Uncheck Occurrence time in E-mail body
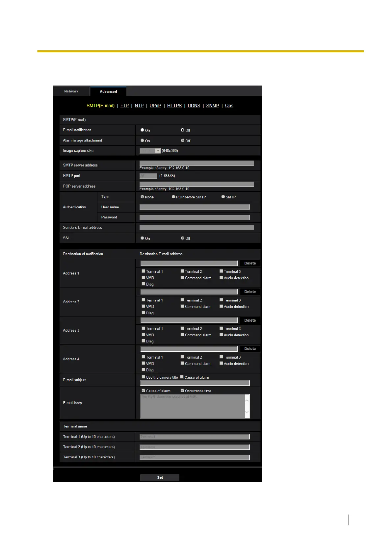The image size is (392, 554). (182, 390)
